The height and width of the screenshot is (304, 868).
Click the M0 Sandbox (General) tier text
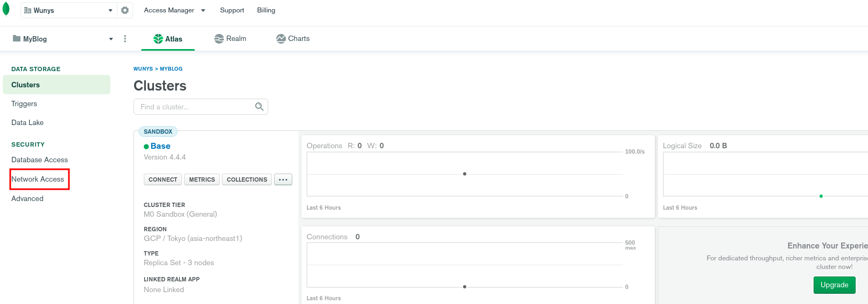click(180, 214)
